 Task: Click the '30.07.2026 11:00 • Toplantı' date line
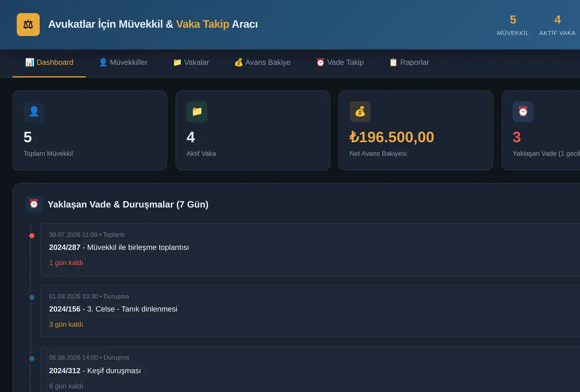(x=87, y=234)
